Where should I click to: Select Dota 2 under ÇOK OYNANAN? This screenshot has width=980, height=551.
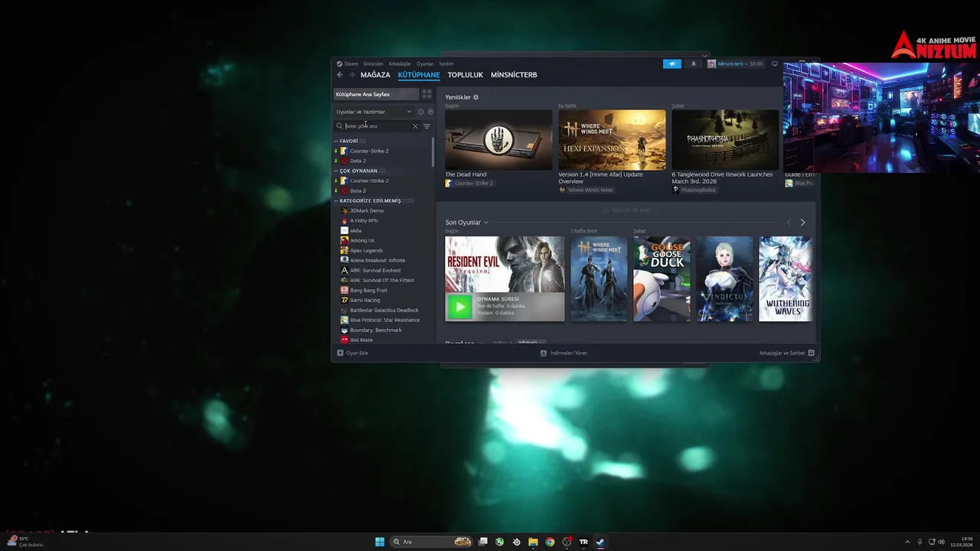coord(358,191)
